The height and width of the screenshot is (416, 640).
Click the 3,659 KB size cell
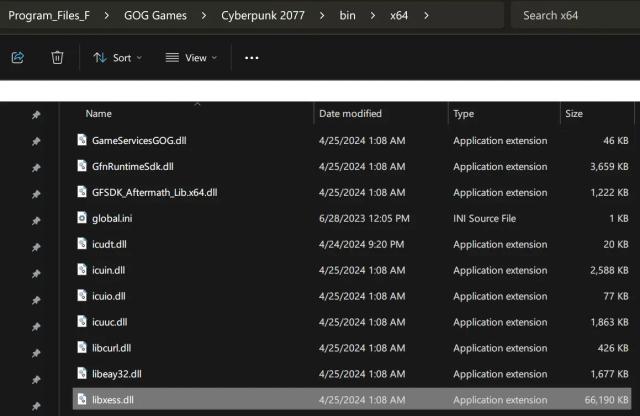click(609, 167)
